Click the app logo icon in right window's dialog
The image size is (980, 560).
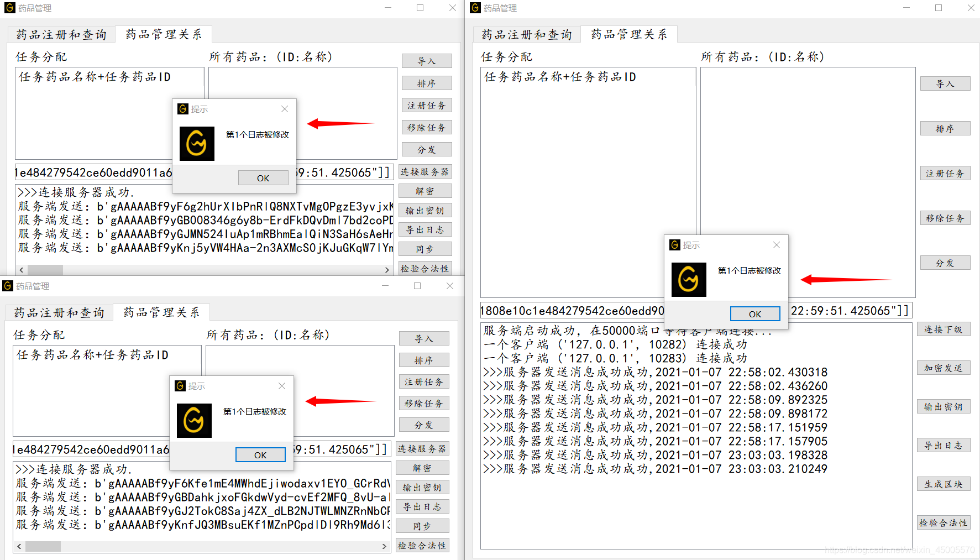point(689,279)
